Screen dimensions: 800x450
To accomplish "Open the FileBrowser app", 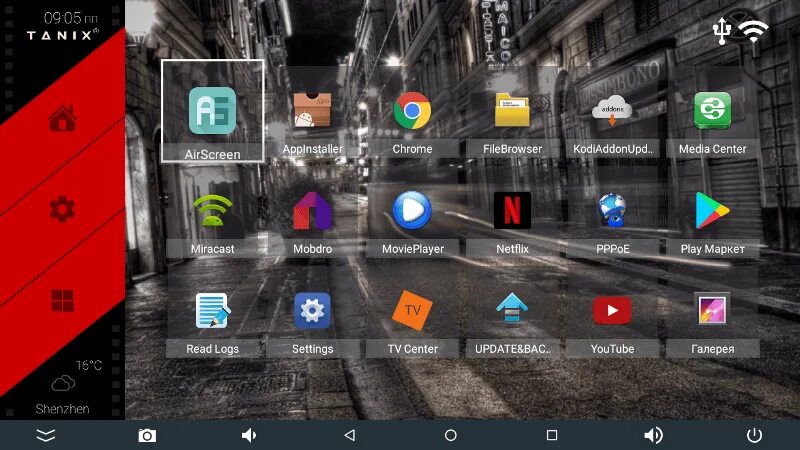I will pos(512,110).
